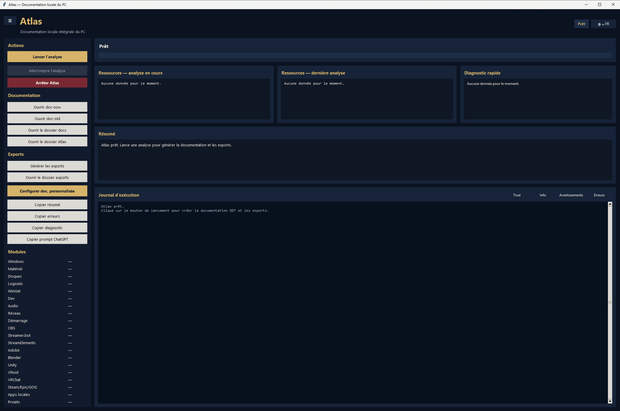Click the Atlas feather icon in title bar
620x411 pixels.
4,4
